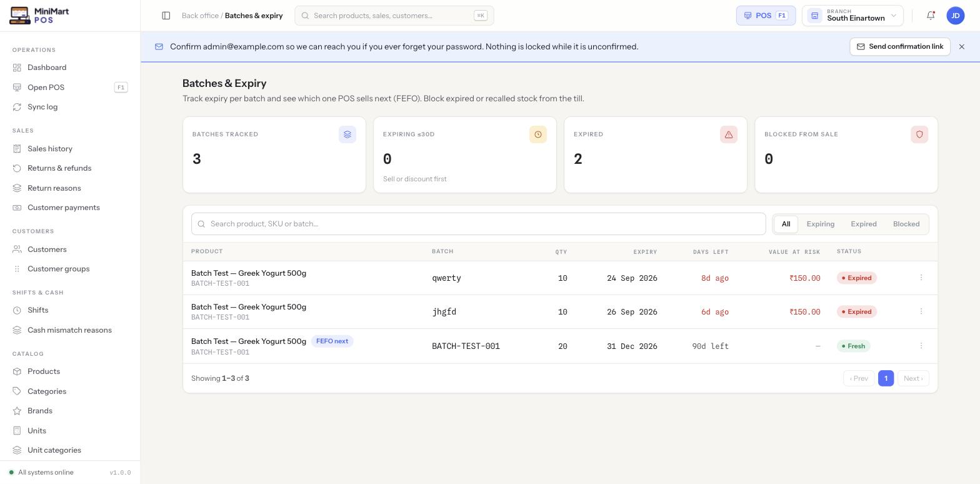This screenshot has width=980, height=484.
Task: Open Return reasons in sidebar
Action: tap(70, 188)
